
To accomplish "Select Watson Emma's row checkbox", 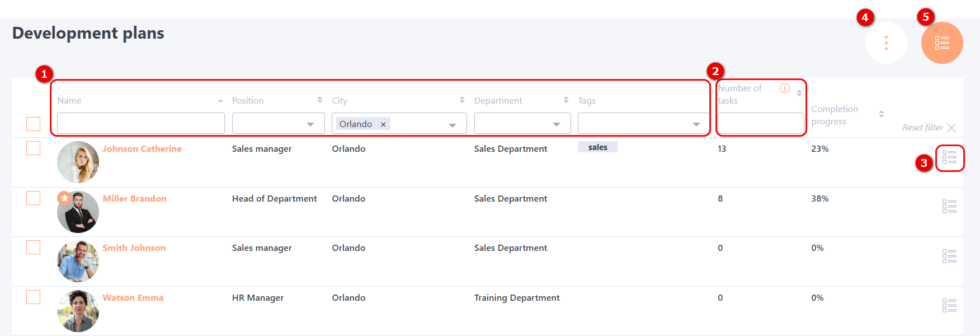I will tap(34, 297).
